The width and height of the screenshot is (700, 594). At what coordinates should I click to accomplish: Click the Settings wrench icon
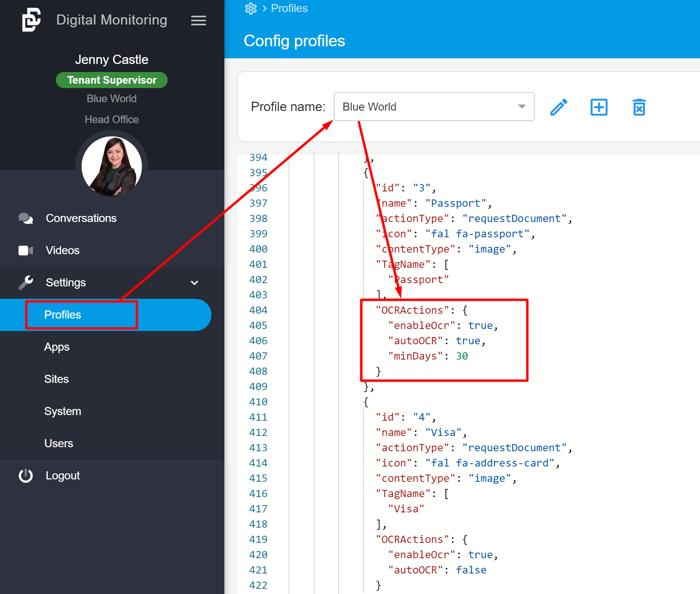26,283
